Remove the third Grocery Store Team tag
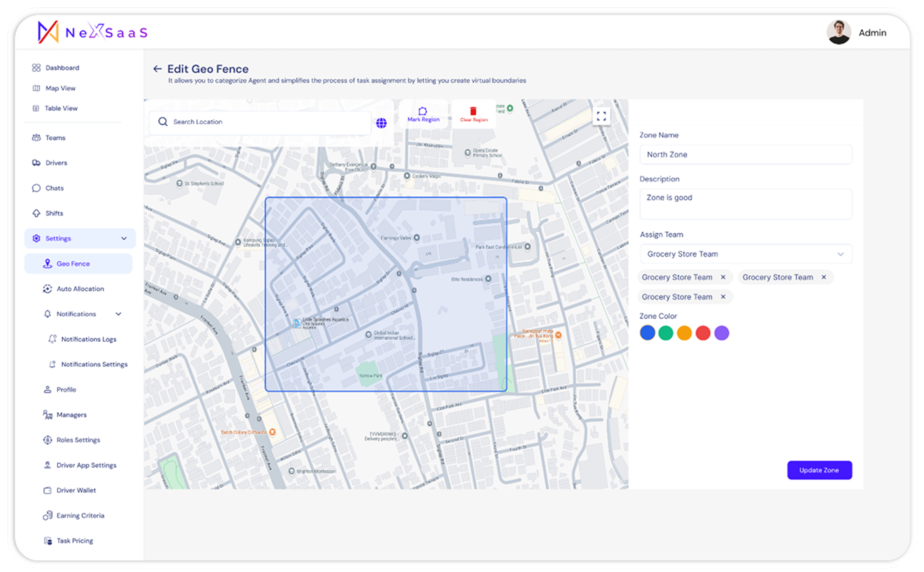Viewport: 924px width, 572px height. [723, 297]
